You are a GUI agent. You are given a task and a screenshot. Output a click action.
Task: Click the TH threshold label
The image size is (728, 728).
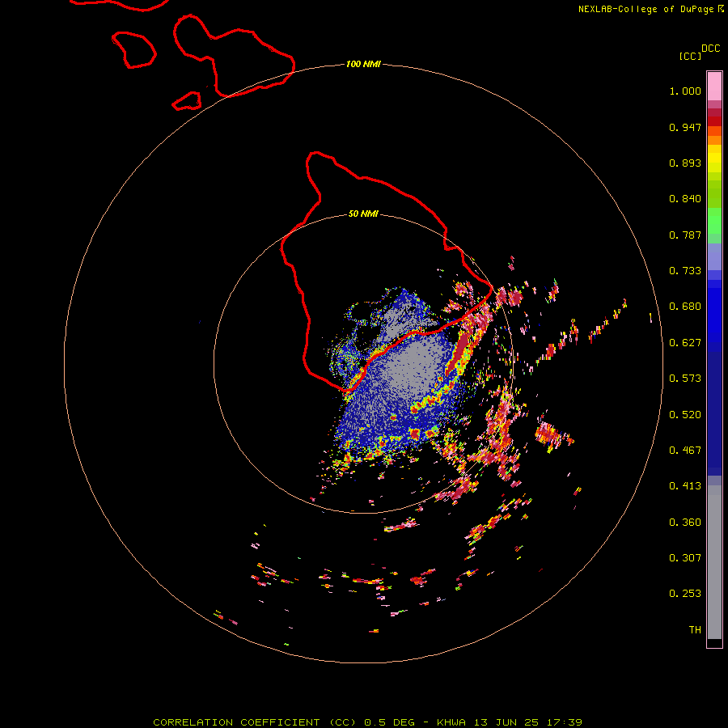695,630
